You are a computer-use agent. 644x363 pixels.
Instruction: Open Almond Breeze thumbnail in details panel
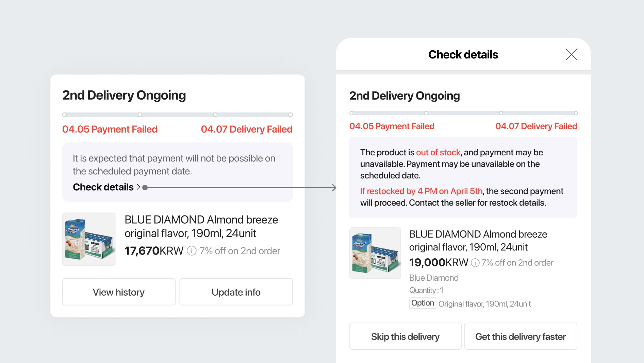point(375,253)
